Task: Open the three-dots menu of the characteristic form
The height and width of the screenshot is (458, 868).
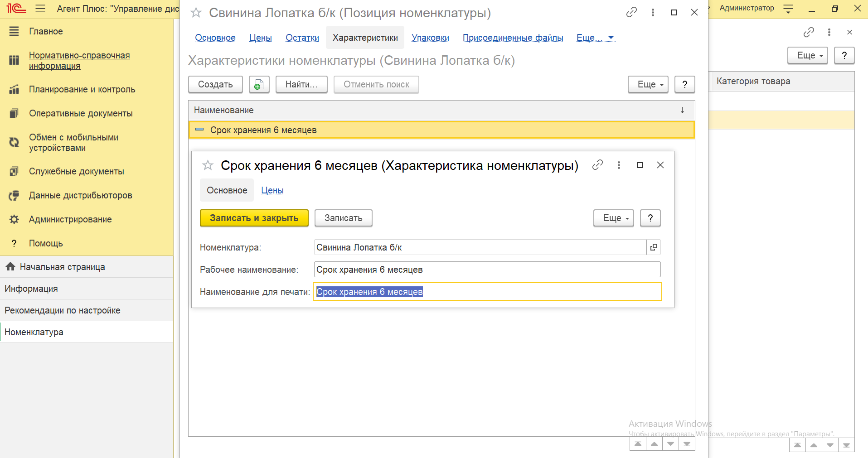Action: tap(619, 165)
